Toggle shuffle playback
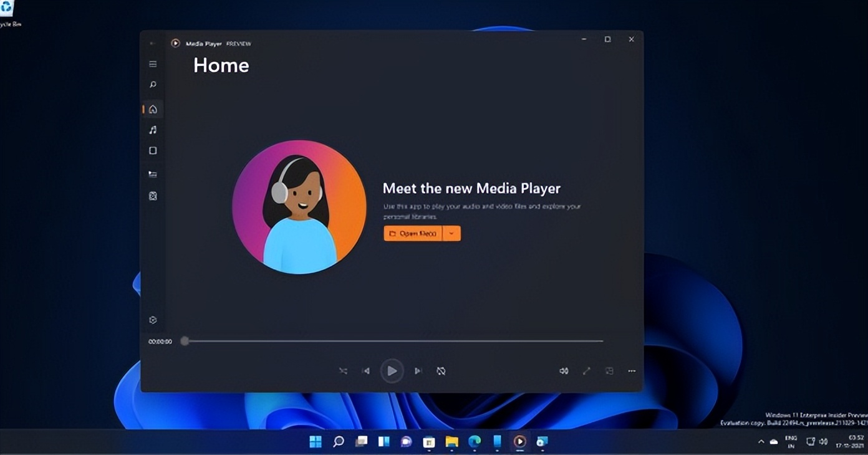The width and height of the screenshot is (868, 455). pos(343,371)
